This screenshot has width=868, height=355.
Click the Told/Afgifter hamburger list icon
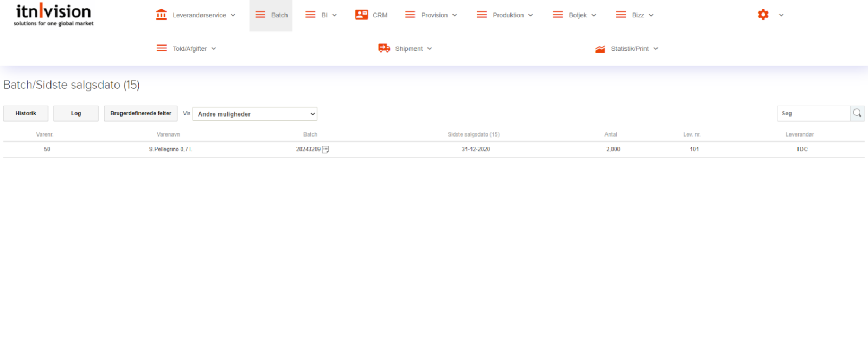click(162, 48)
